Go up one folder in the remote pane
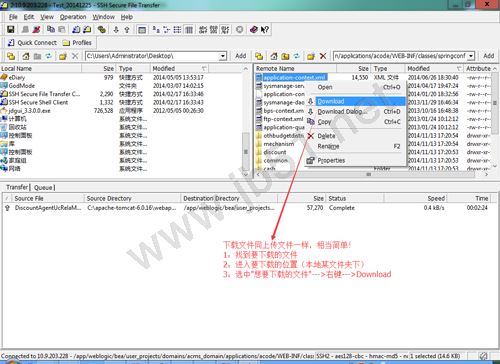This screenshot has height=364, width=500. point(285,56)
